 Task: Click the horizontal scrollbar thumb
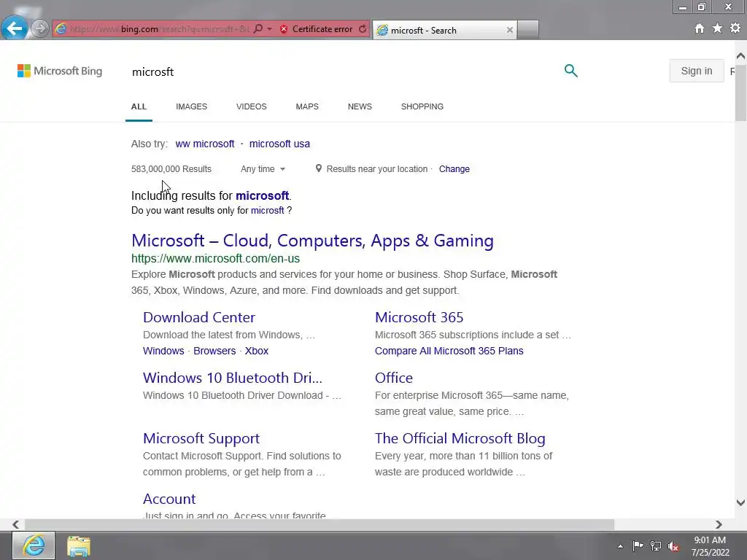click(320, 524)
